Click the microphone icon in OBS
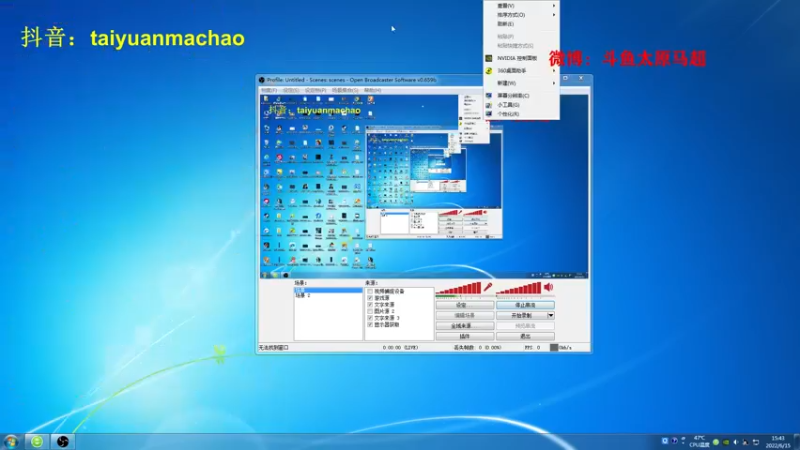Image resolution: width=800 pixels, height=450 pixels. click(488, 288)
